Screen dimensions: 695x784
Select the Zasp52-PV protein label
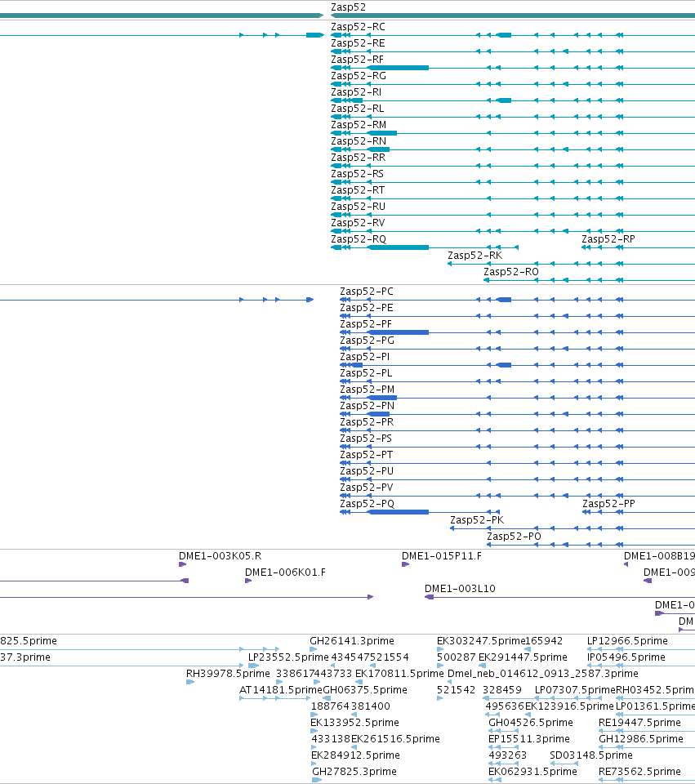click(x=367, y=488)
